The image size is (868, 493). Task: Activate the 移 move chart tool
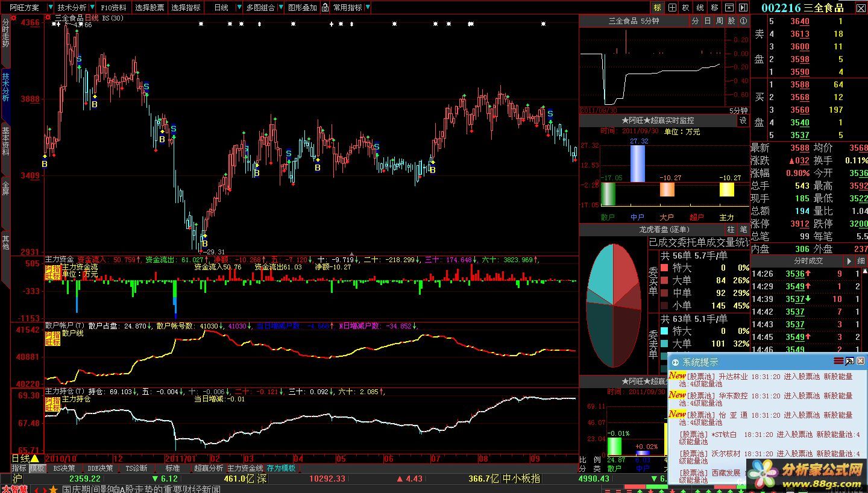click(x=715, y=8)
